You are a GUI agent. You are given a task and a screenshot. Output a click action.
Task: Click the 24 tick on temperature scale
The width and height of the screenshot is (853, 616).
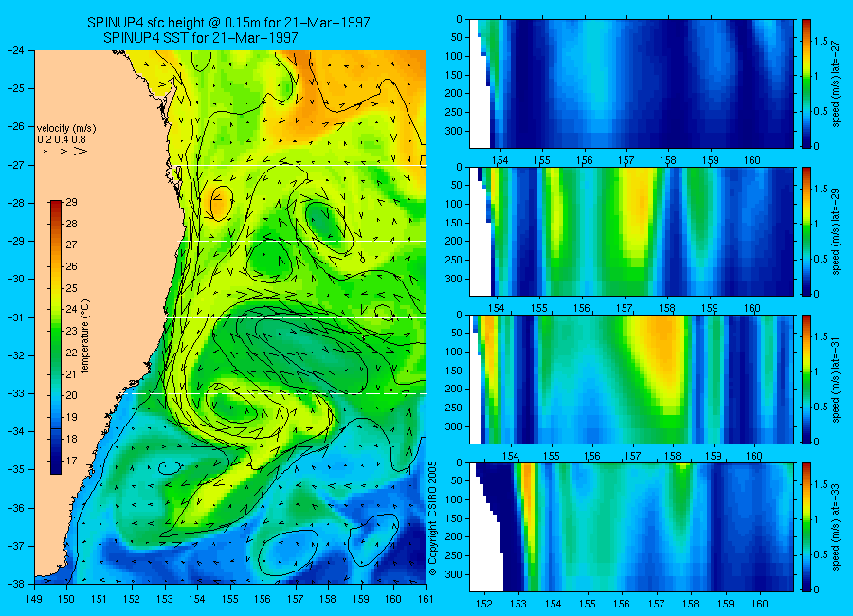(71, 310)
